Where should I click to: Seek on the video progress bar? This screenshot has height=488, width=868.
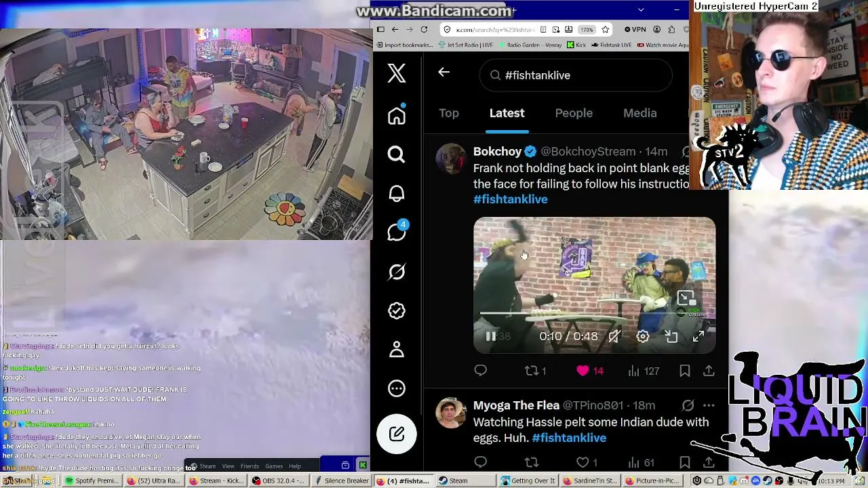tap(594, 314)
